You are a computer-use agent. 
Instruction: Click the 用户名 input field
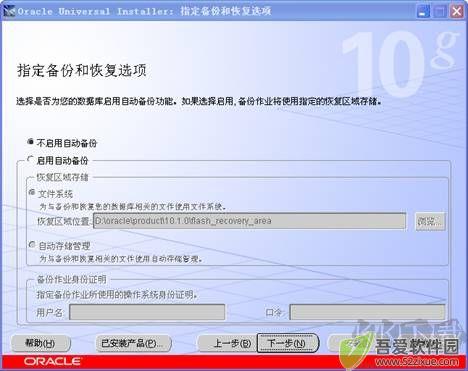pyautogui.click(x=147, y=312)
